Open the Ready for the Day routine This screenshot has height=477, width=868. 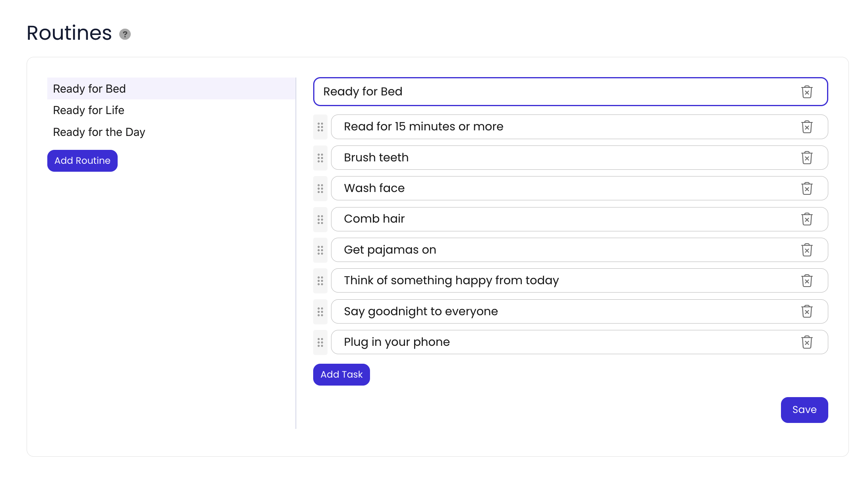(99, 132)
